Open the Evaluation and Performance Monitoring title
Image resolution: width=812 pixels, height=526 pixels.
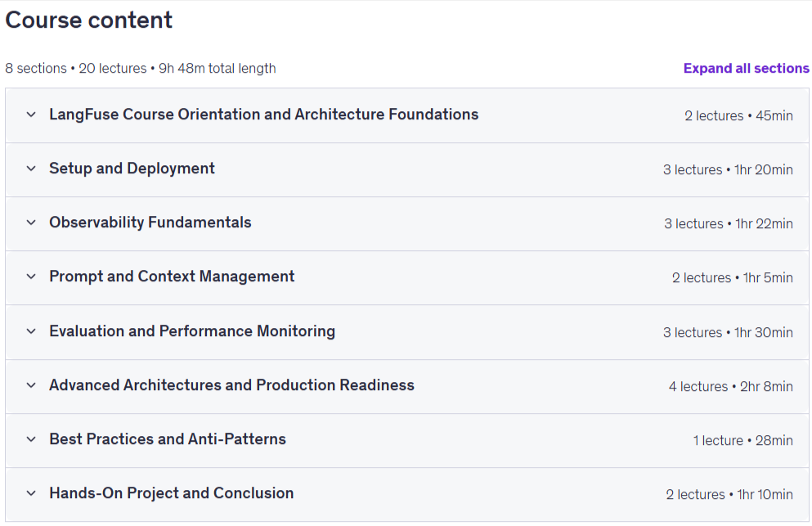point(192,331)
